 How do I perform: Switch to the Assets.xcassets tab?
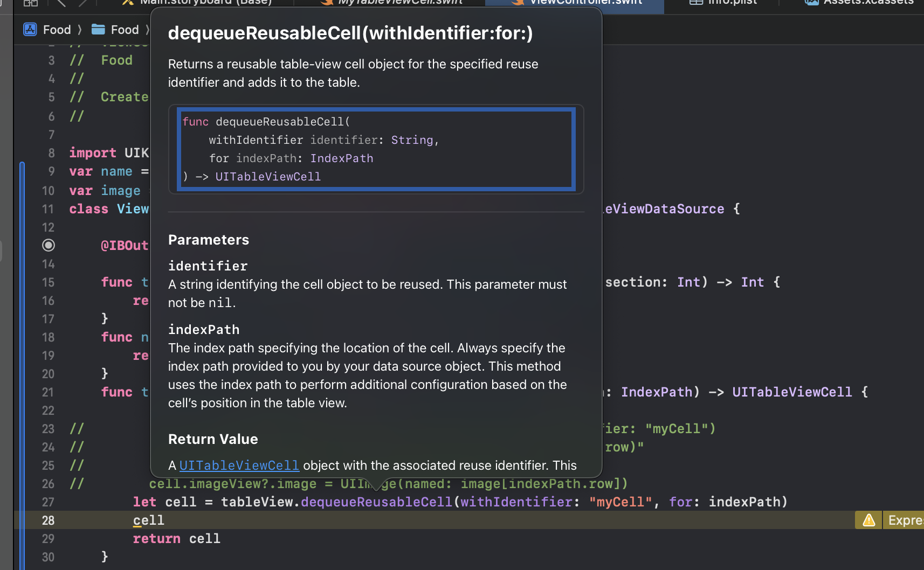pyautogui.click(x=860, y=2)
